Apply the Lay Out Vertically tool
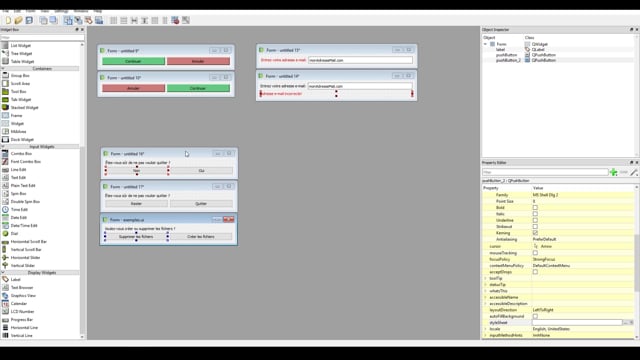 (124, 20)
